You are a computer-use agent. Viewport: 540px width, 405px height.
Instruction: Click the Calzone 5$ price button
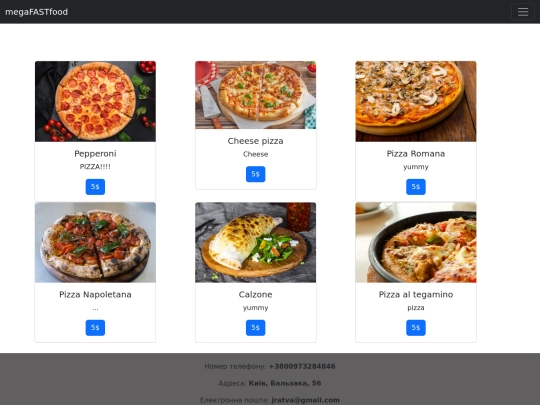pos(256,328)
